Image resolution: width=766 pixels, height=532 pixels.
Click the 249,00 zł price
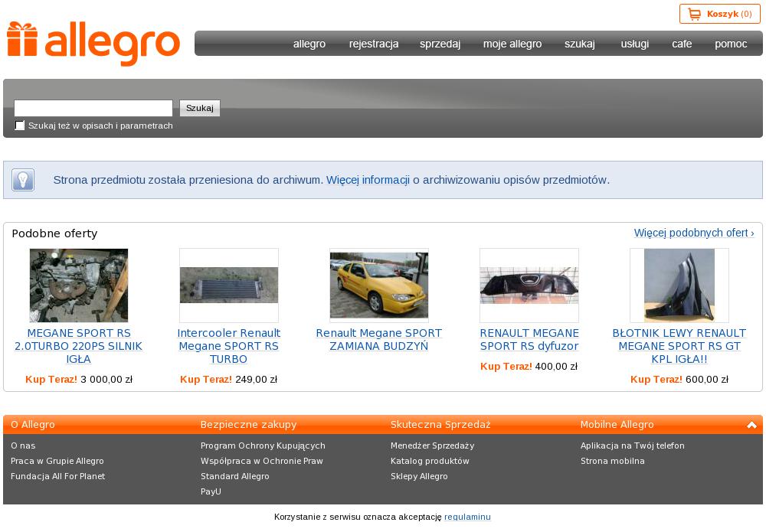[x=256, y=380]
